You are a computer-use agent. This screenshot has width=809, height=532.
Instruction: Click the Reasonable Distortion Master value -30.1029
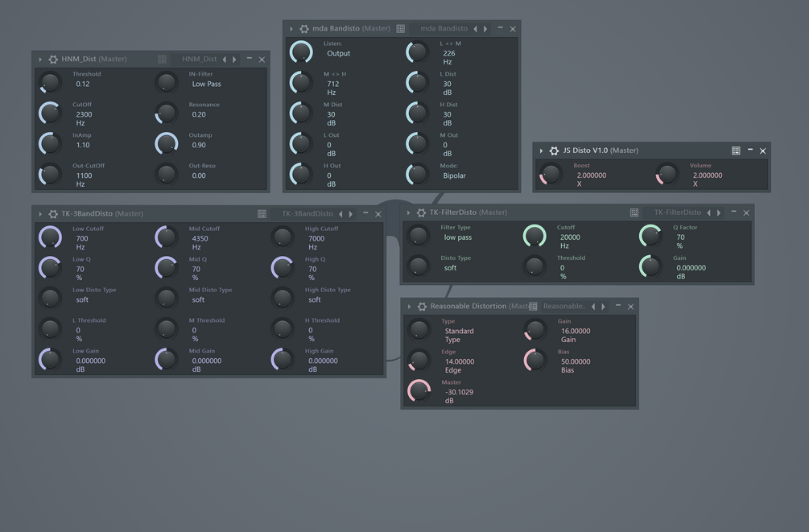459,392
